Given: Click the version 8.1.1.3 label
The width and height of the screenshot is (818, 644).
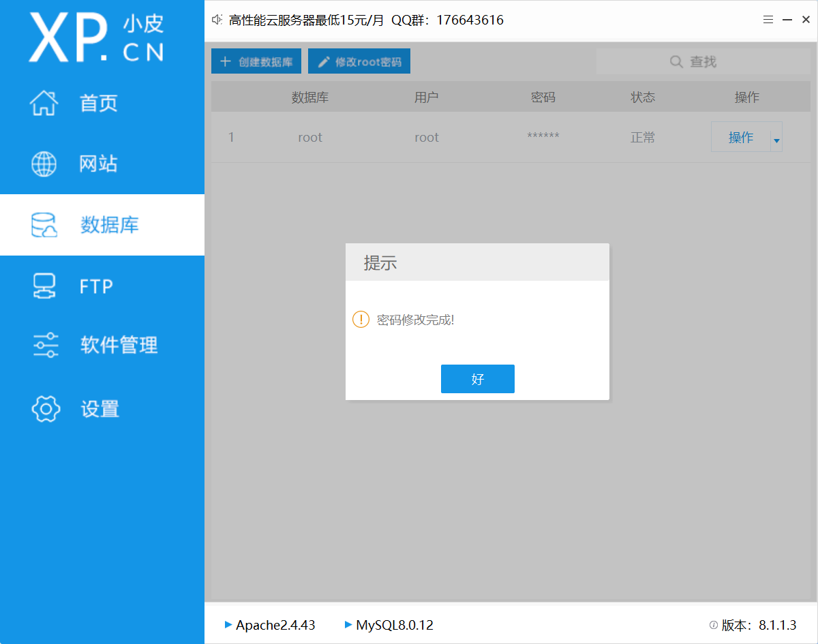Looking at the screenshot, I should click(759, 625).
